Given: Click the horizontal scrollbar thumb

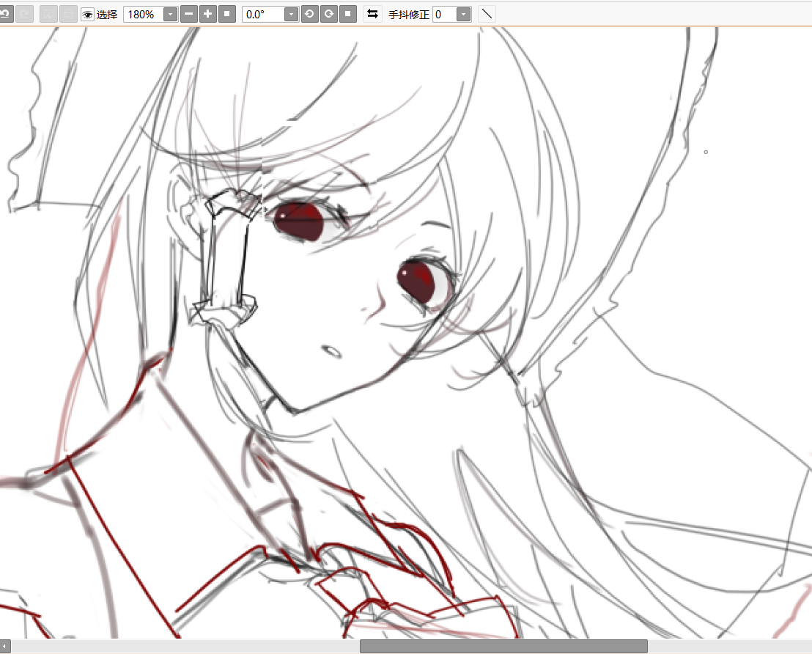Looking at the screenshot, I should (x=503, y=646).
